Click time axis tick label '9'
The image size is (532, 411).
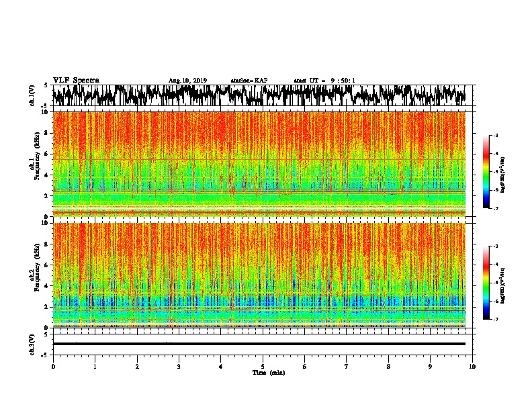pos(430,367)
